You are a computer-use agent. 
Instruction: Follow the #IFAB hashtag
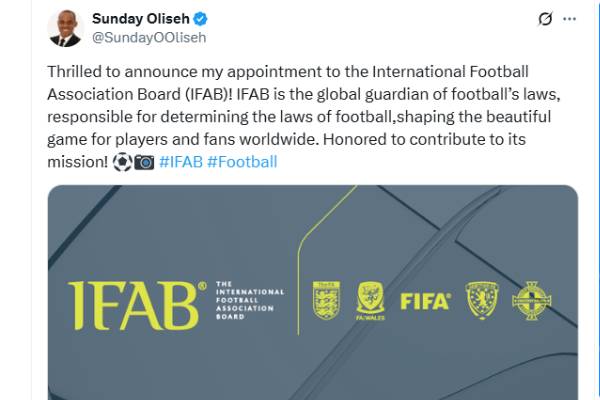(x=180, y=162)
